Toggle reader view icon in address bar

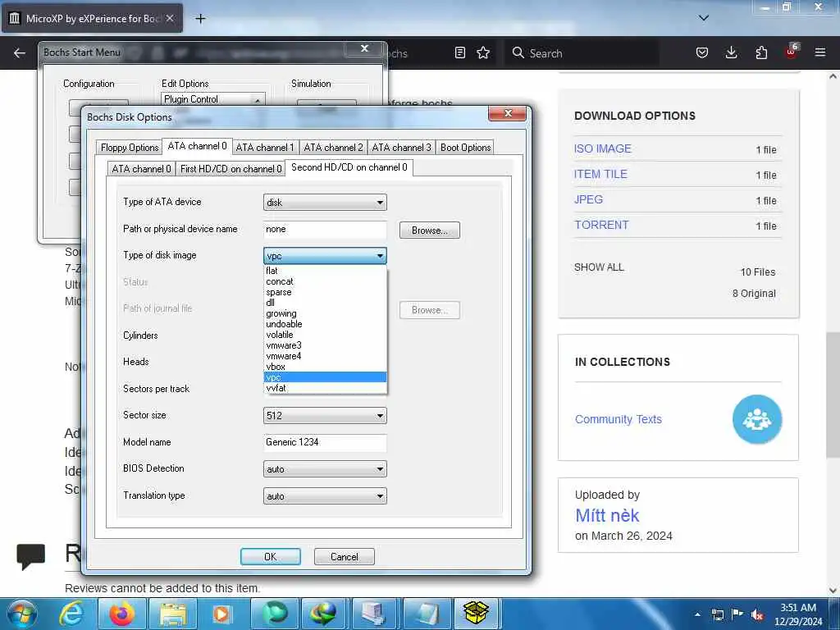tap(459, 52)
